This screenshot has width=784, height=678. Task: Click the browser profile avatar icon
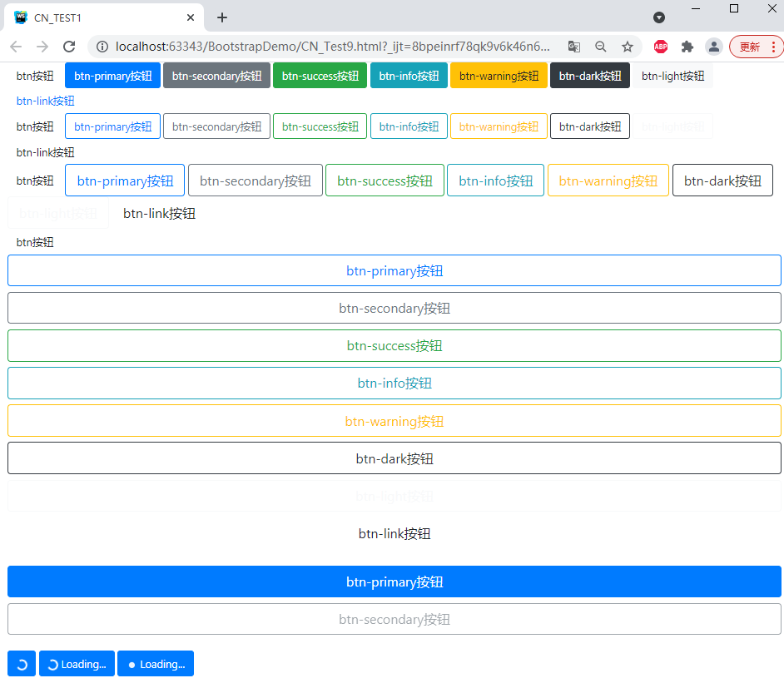(x=714, y=47)
